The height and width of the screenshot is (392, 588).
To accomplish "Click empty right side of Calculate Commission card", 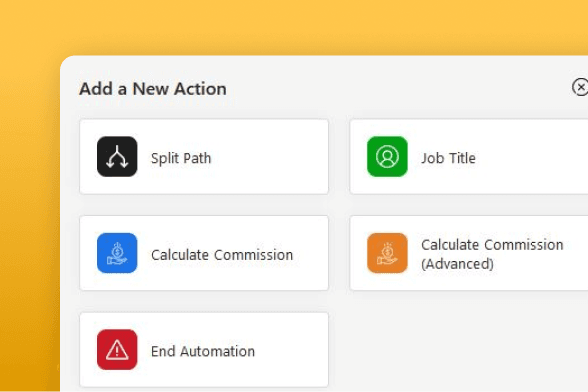I will pyautogui.click(x=310, y=253).
